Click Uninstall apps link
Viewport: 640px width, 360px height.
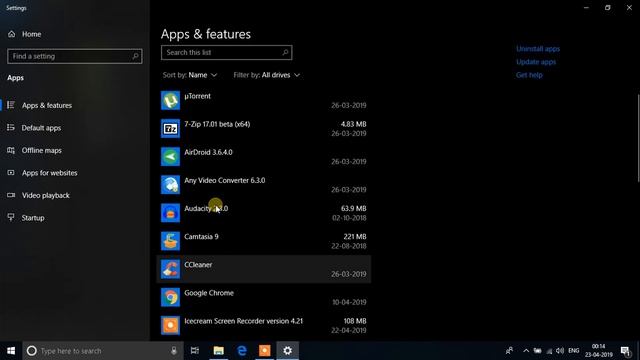(x=538, y=49)
